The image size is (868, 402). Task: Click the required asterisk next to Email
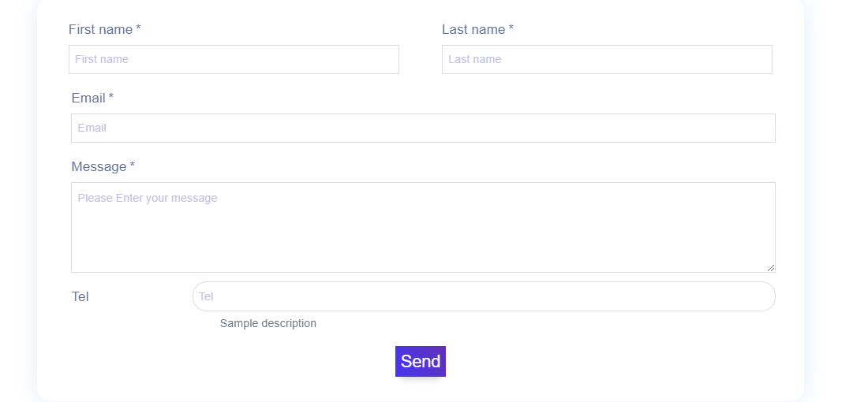coord(111,98)
